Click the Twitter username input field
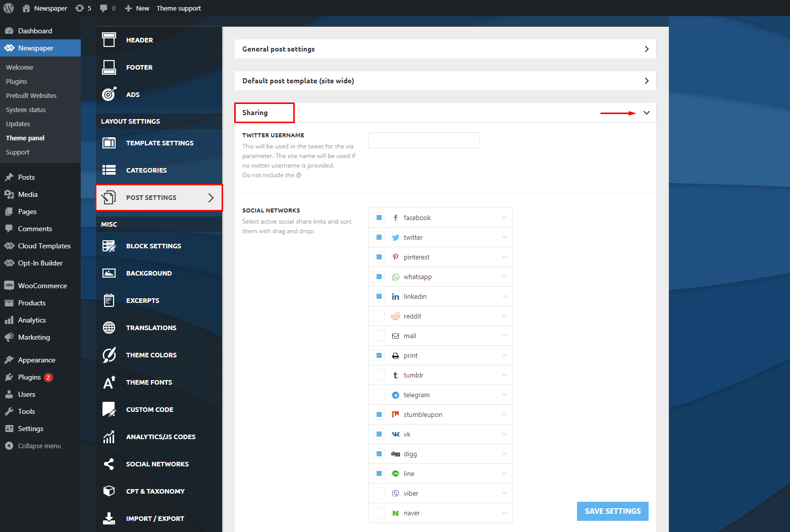 tap(424, 140)
